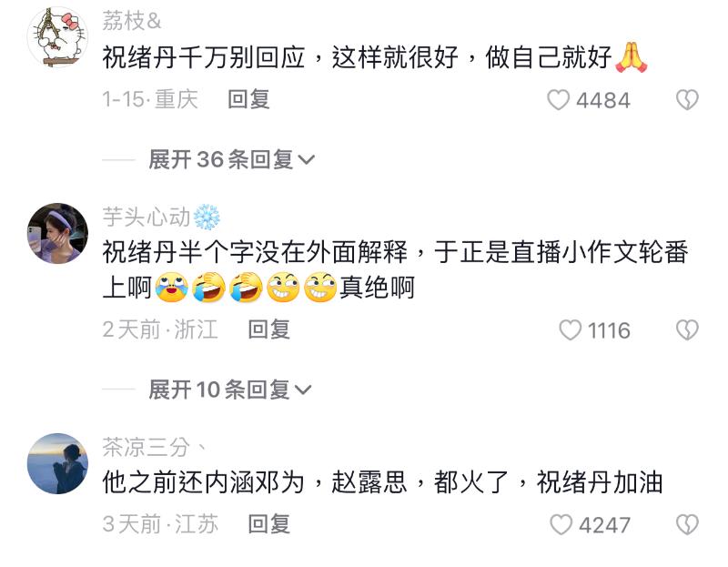Open 茶凉三分、's profile avatar
This screenshot has height=567, width=728.
[x=57, y=463]
